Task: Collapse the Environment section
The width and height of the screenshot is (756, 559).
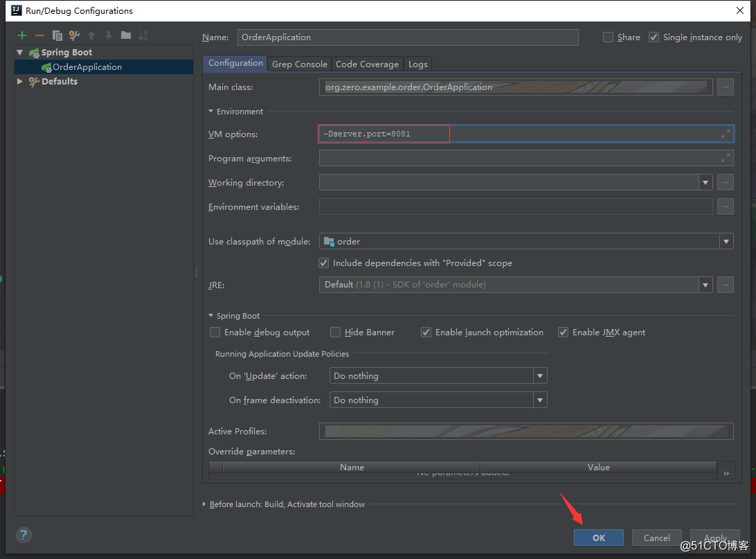Action: tap(210, 112)
